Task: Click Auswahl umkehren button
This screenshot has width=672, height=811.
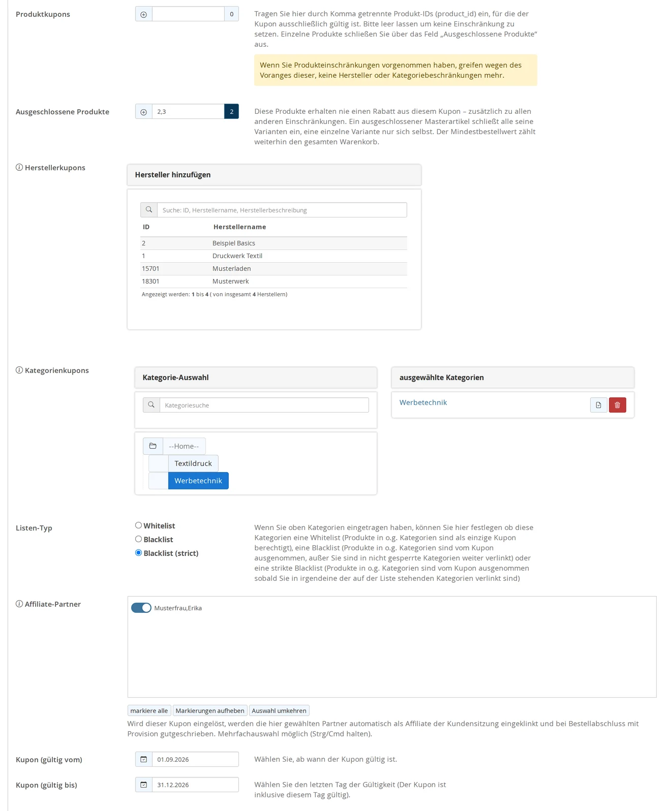Action: click(279, 710)
